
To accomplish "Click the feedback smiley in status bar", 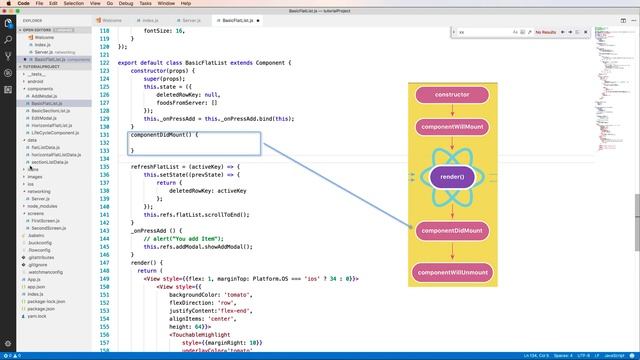I will pyautogui.click(x=632, y=356).
